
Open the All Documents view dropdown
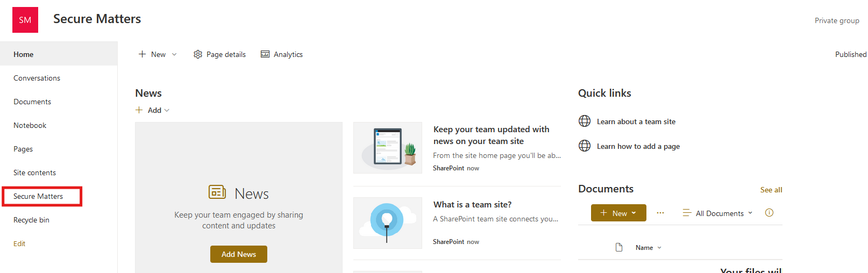coord(717,213)
